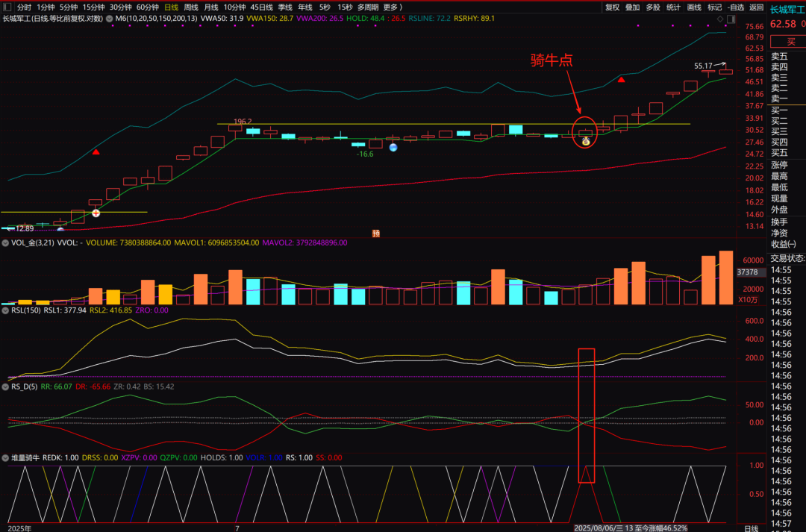Open M6 indicator settings circle icon
Screen dimensions: 806x532
tap(109, 19)
